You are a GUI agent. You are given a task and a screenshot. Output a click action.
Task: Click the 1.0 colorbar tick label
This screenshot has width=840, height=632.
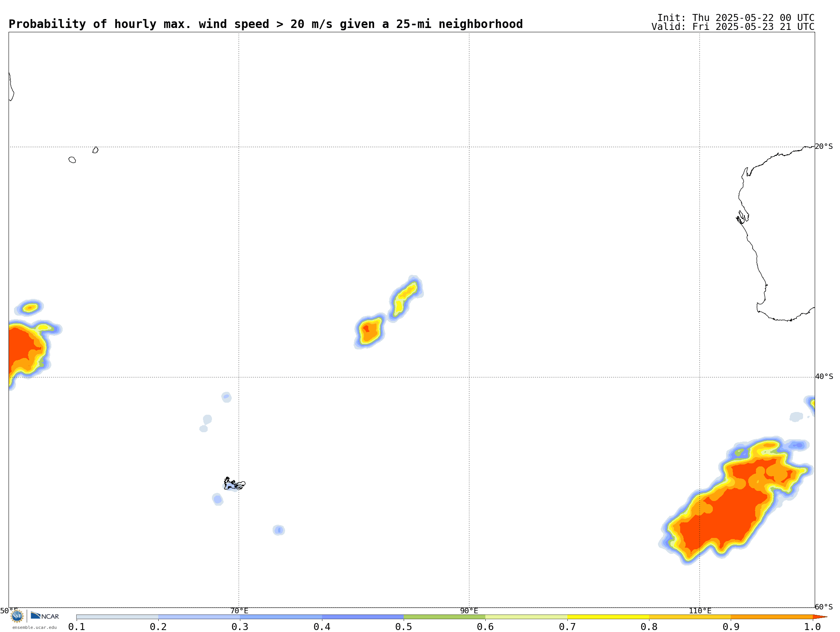pos(813,627)
